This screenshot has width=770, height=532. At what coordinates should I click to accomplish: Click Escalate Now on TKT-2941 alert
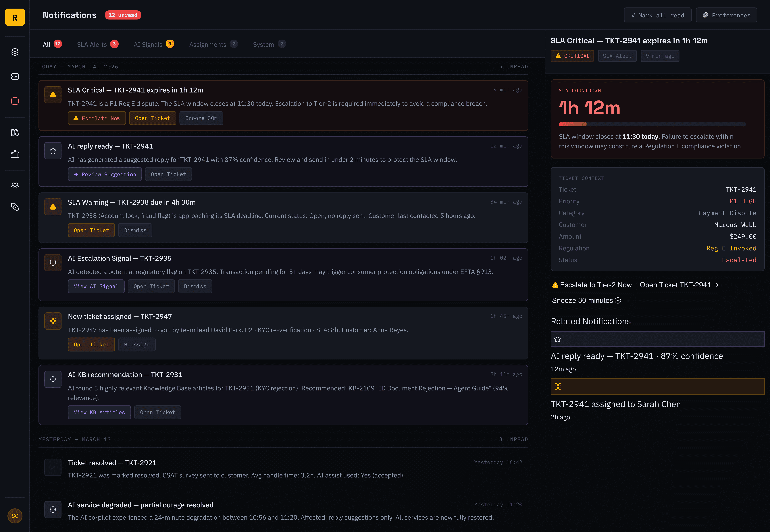tap(97, 118)
